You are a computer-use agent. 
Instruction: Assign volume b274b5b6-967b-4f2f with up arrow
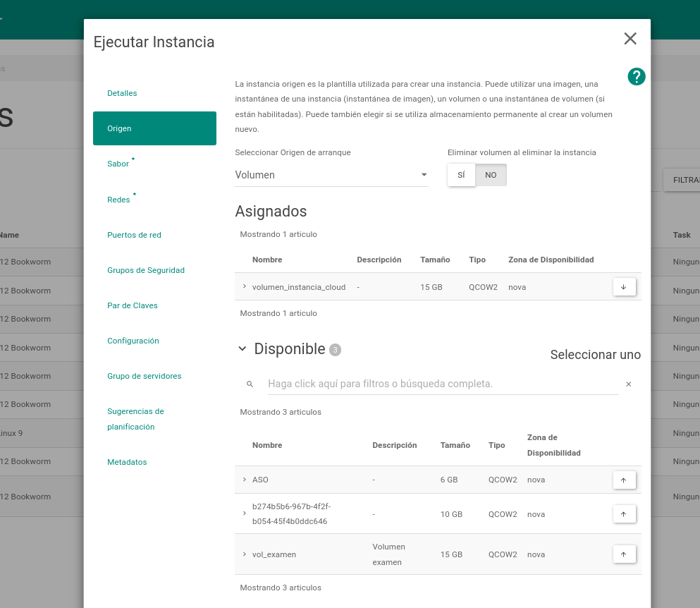coord(624,514)
